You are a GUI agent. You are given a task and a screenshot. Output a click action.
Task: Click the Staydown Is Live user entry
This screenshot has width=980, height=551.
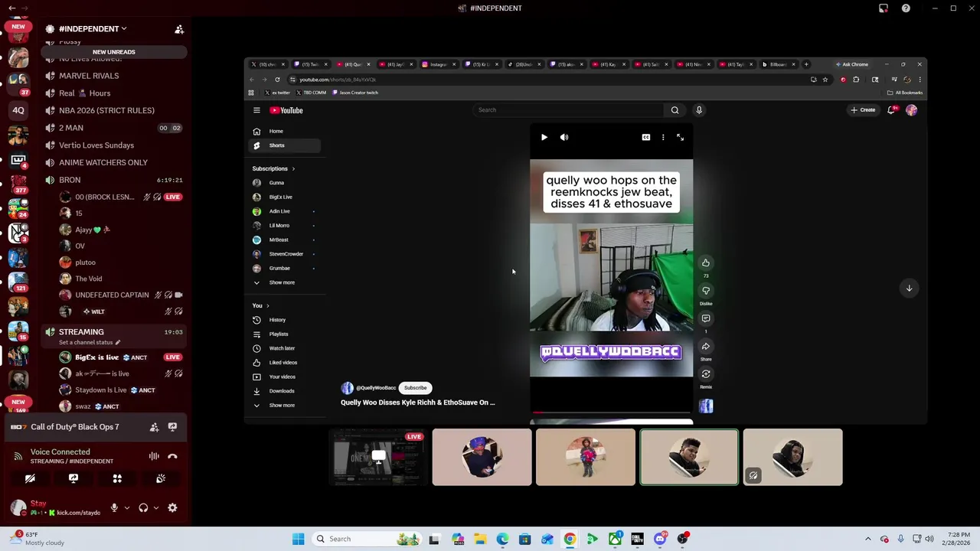101,390
